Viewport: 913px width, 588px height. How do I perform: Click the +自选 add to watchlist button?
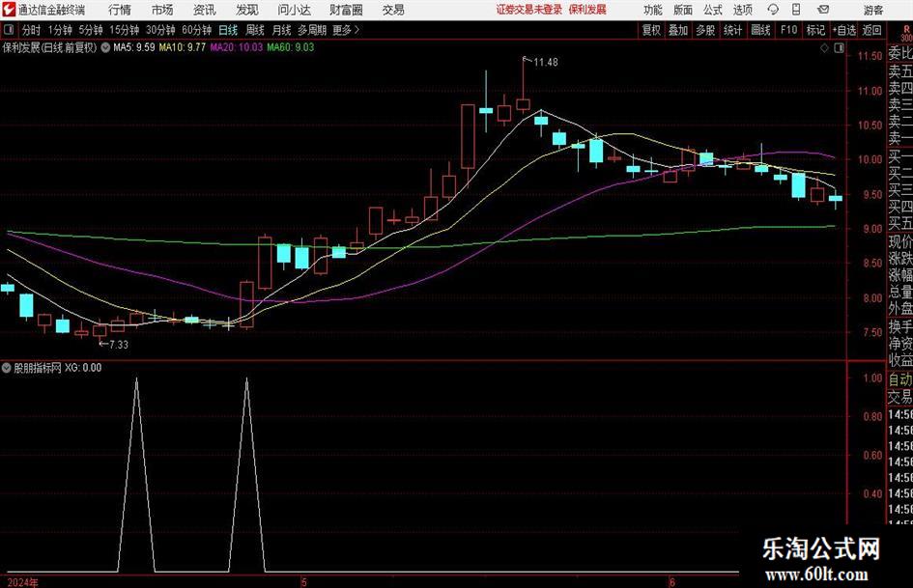[x=843, y=30]
